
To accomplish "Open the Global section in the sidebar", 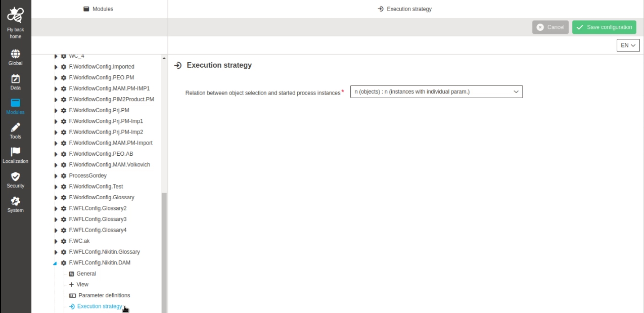I will [15, 58].
